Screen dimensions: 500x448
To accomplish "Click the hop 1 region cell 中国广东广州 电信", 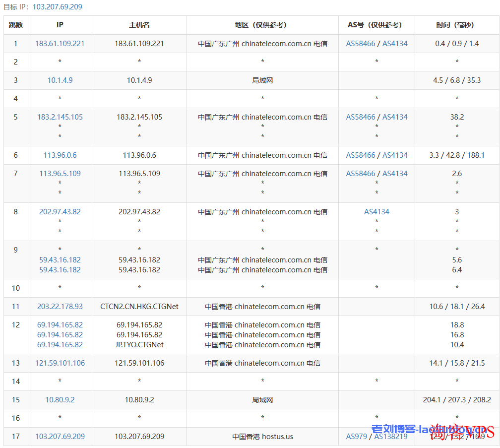I will click(x=262, y=44).
